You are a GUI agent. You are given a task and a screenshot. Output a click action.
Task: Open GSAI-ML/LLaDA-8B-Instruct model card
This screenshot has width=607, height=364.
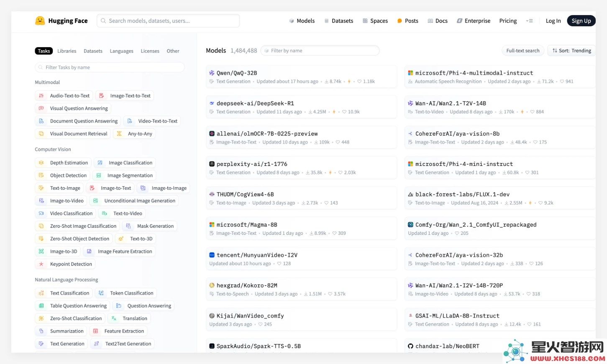pos(500,320)
